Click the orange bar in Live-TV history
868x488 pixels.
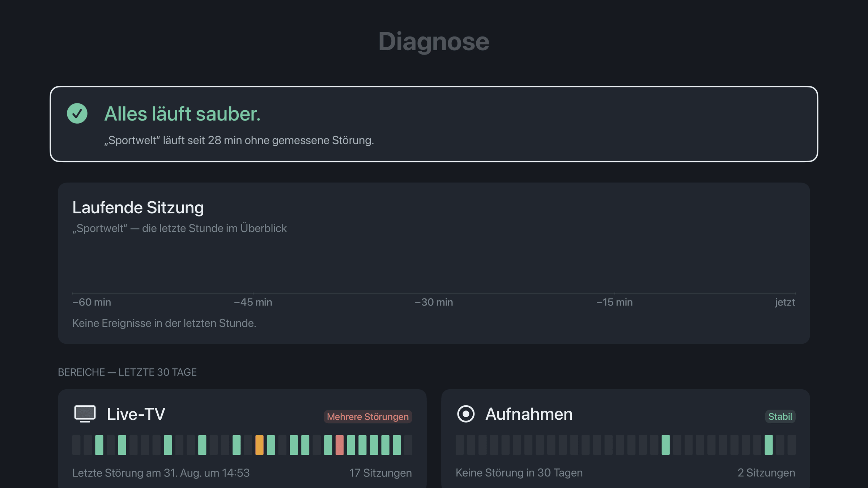coord(259,445)
